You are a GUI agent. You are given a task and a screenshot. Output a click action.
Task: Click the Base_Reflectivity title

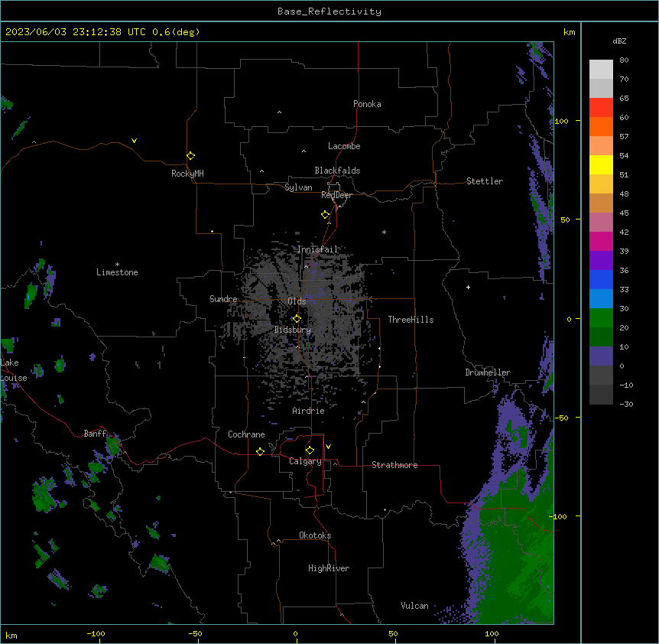329,11
